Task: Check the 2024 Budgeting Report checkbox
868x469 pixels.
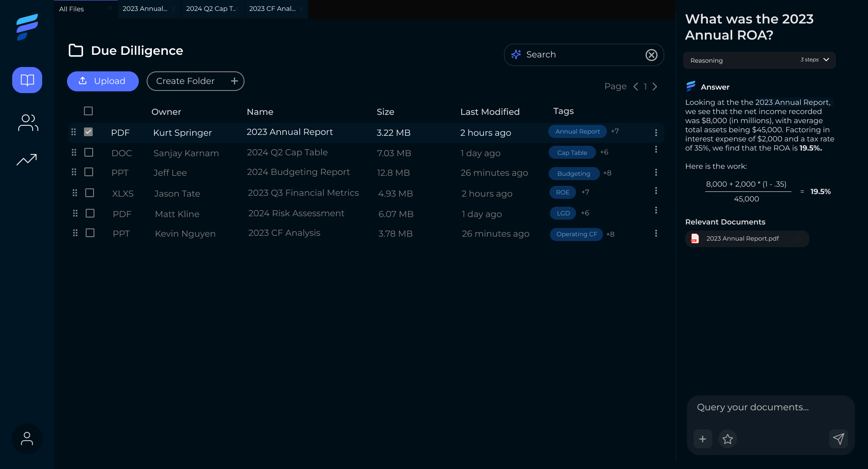Action: 89,172
